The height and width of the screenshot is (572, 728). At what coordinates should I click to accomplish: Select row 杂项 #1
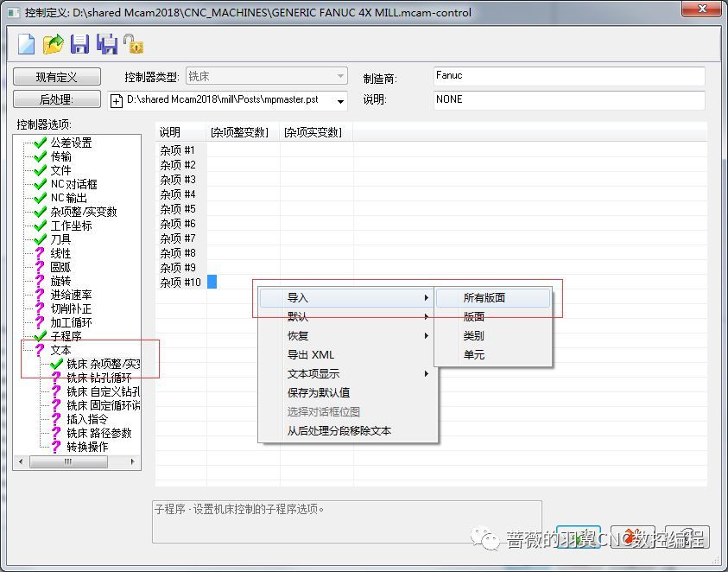click(x=177, y=150)
